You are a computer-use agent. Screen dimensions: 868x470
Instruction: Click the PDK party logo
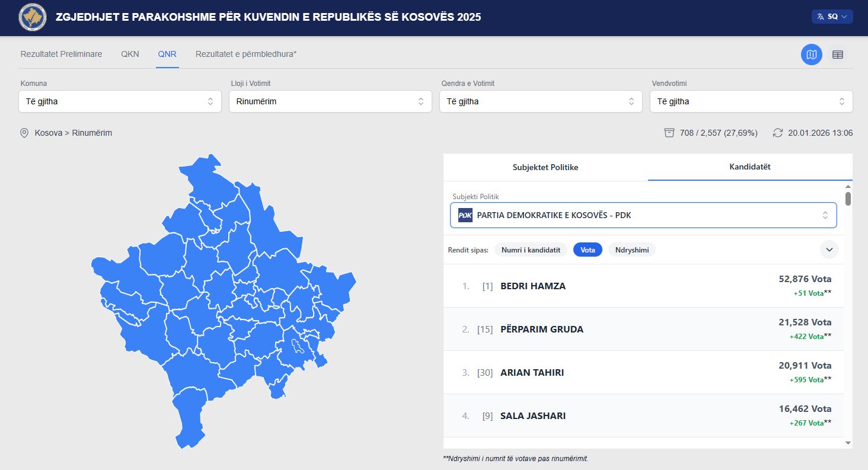pyautogui.click(x=465, y=215)
